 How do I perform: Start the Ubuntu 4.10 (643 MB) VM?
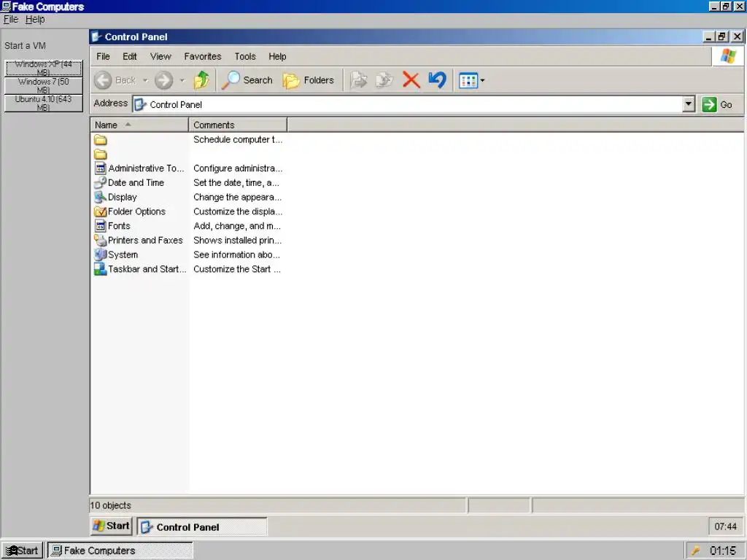(x=43, y=104)
